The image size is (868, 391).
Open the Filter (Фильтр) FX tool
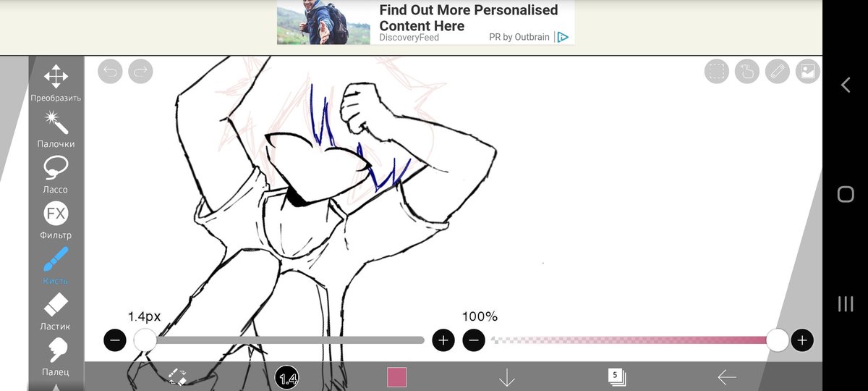tap(56, 220)
